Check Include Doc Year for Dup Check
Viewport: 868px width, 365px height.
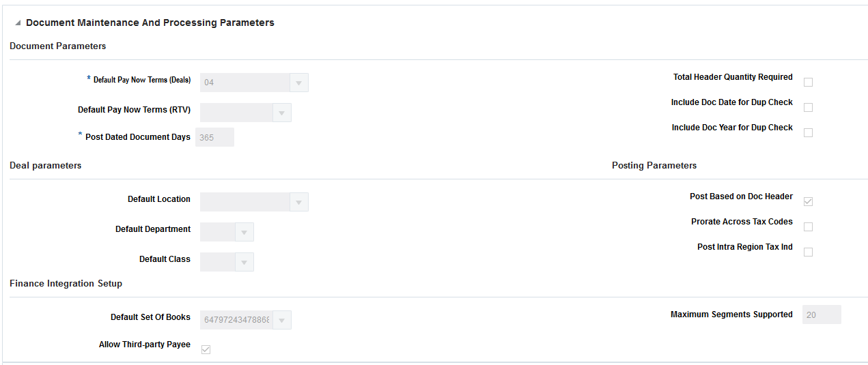click(809, 132)
